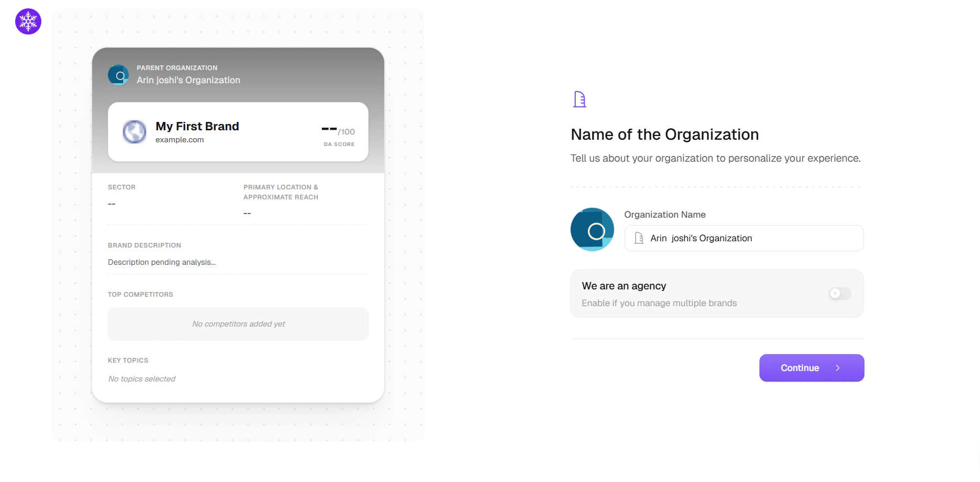Toggle agency mode to manage multiple brands
The height and width of the screenshot is (482, 980).
point(839,294)
